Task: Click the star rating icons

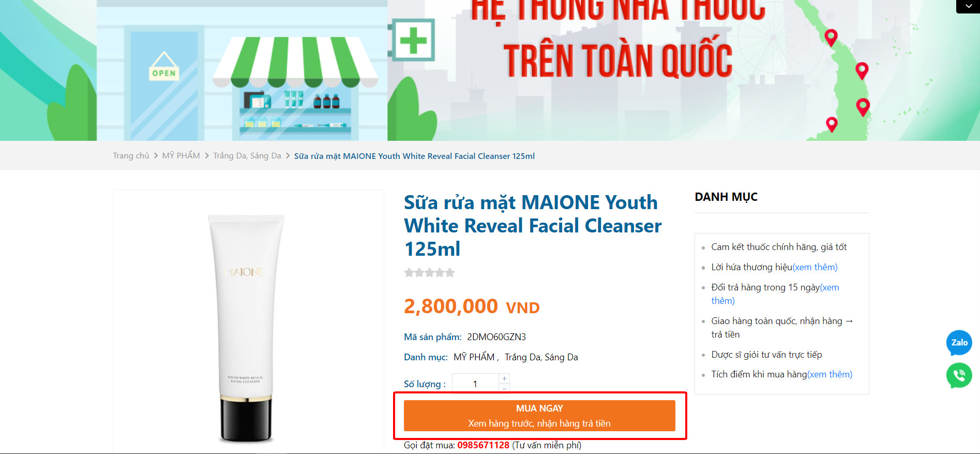Action: 429,272
